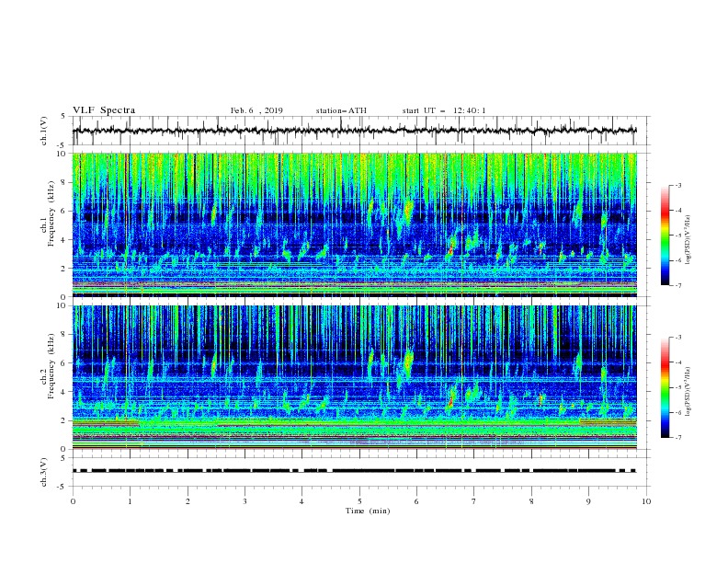Click the "9" minute tick label on time axis
The width and height of the screenshot is (728, 563).
pos(588,501)
